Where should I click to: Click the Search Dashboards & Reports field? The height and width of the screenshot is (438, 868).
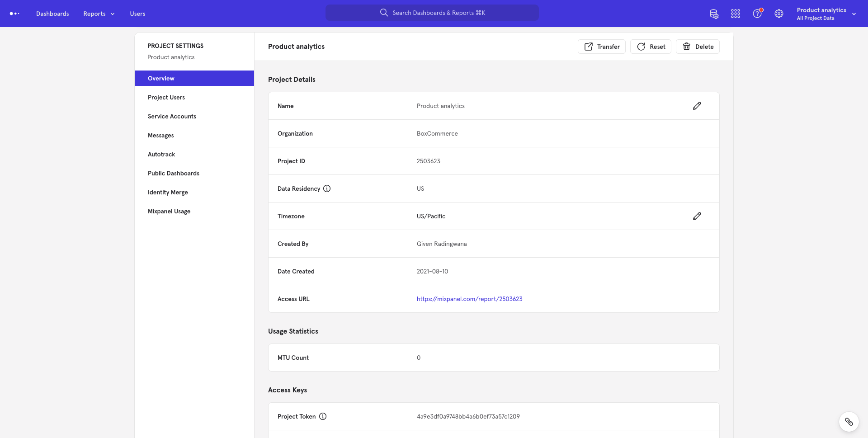(x=432, y=12)
